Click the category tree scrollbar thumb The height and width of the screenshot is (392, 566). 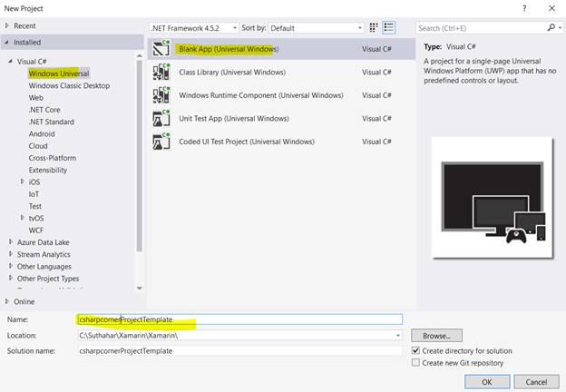(140, 155)
